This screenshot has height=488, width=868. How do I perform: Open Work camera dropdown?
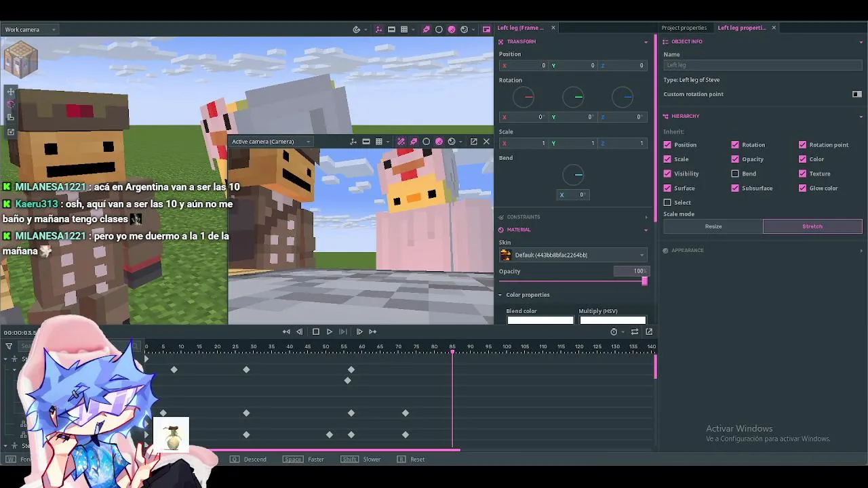click(30, 29)
